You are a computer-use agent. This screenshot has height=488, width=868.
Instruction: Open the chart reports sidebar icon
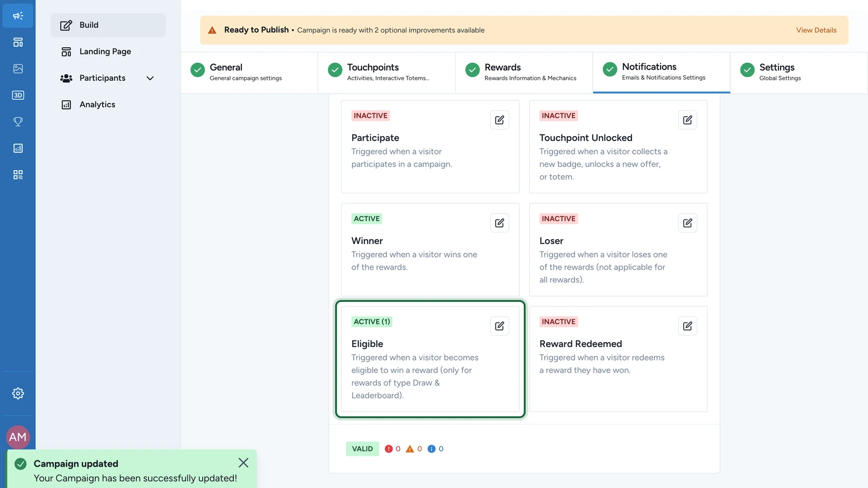(18, 148)
